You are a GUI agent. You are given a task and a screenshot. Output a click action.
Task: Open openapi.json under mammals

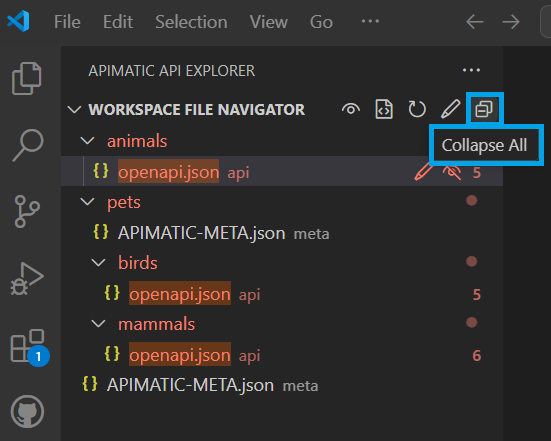point(180,355)
